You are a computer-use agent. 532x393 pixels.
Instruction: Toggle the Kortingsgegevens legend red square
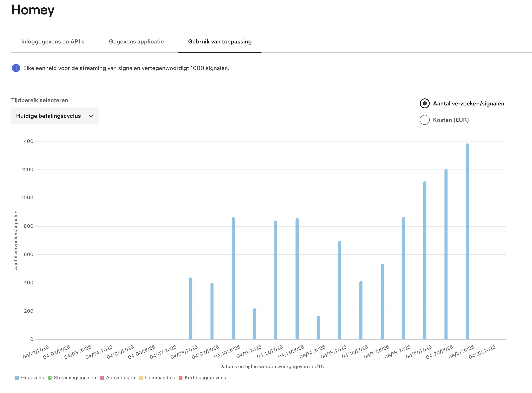click(180, 378)
